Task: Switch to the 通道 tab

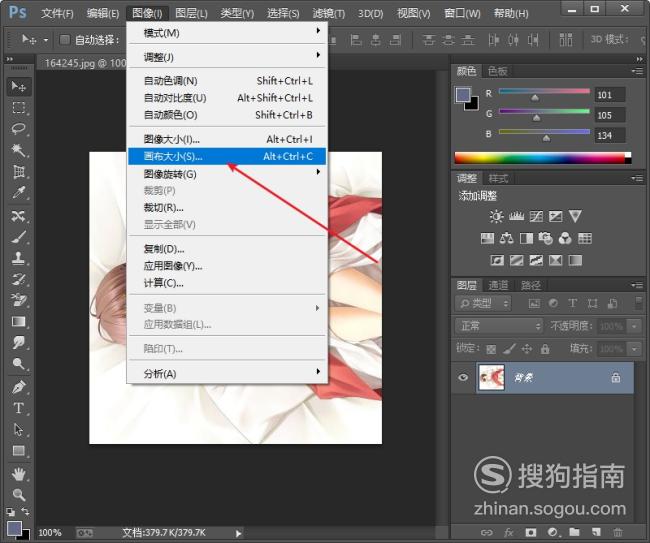Action: coord(498,285)
